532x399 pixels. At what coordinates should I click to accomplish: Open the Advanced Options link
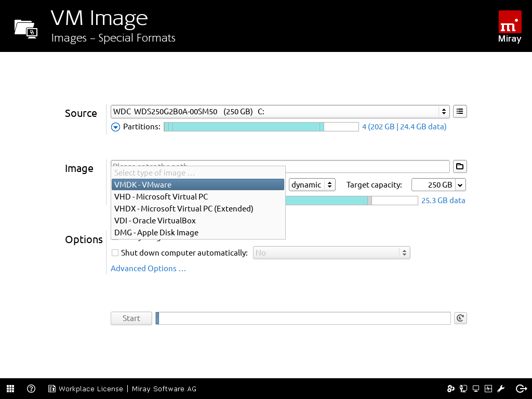click(x=148, y=269)
